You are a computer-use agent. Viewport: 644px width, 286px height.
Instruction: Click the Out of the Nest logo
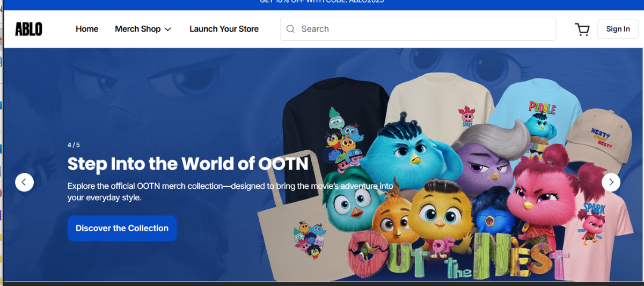pyautogui.click(x=456, y=258)
